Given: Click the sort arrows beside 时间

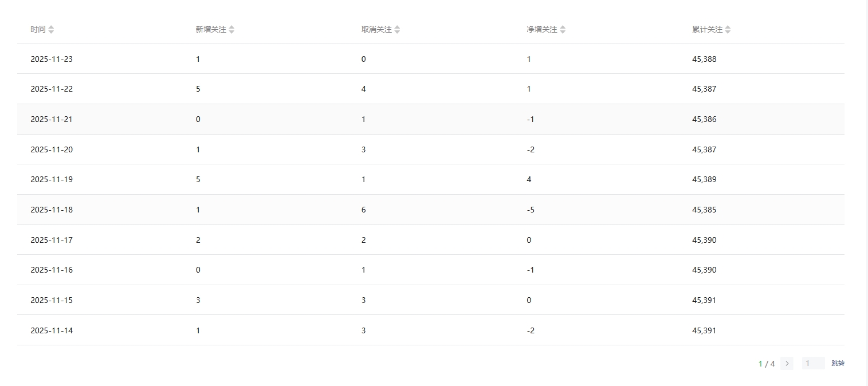Looking at the screenshot, I should tap(51, 30).
